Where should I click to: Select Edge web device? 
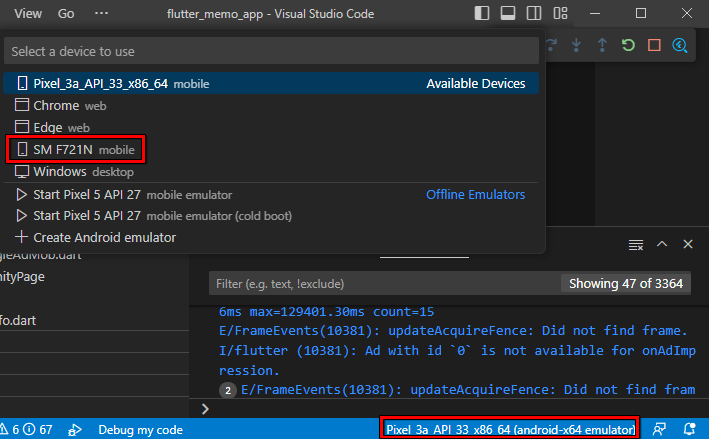tap(271, 128)
